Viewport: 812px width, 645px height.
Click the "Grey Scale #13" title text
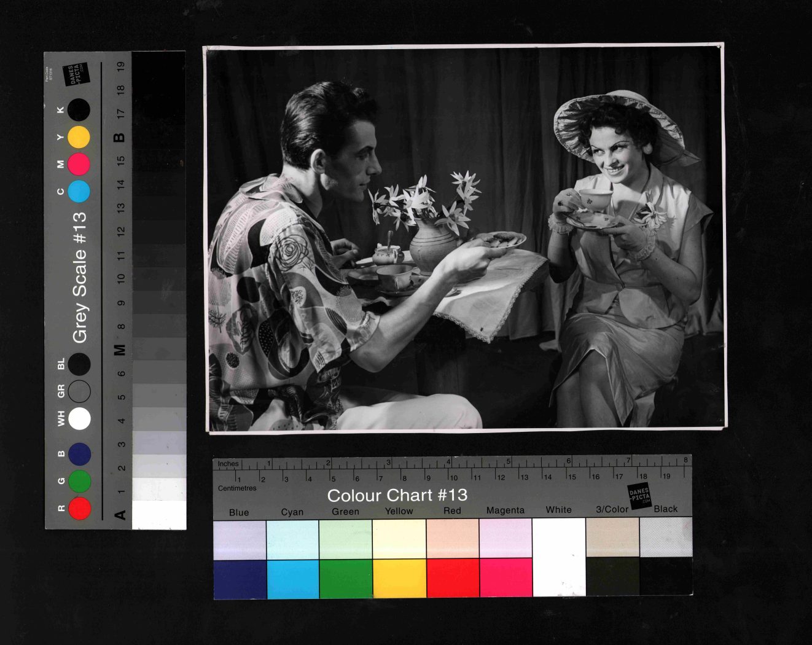pos(80,277)
